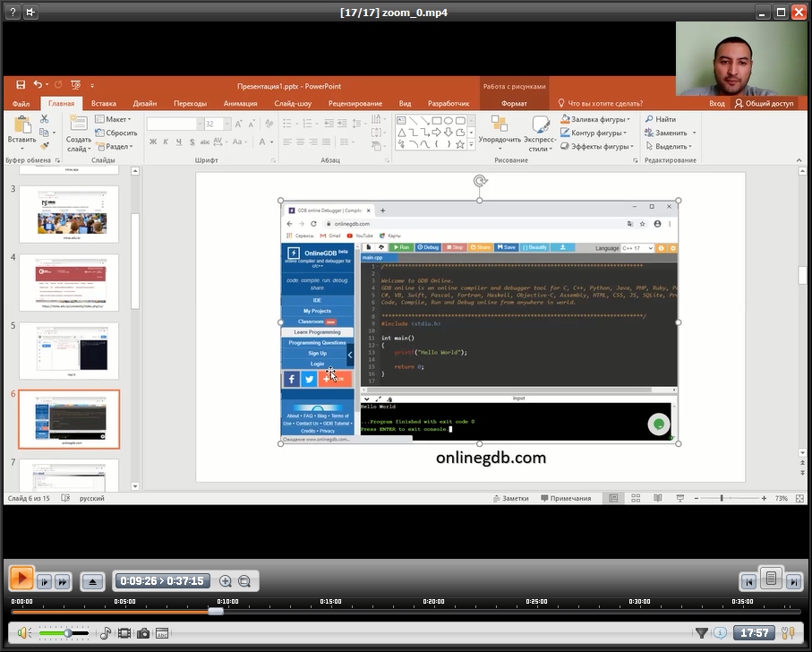Toggle bold Ж formatting

[x=153, y=142]
